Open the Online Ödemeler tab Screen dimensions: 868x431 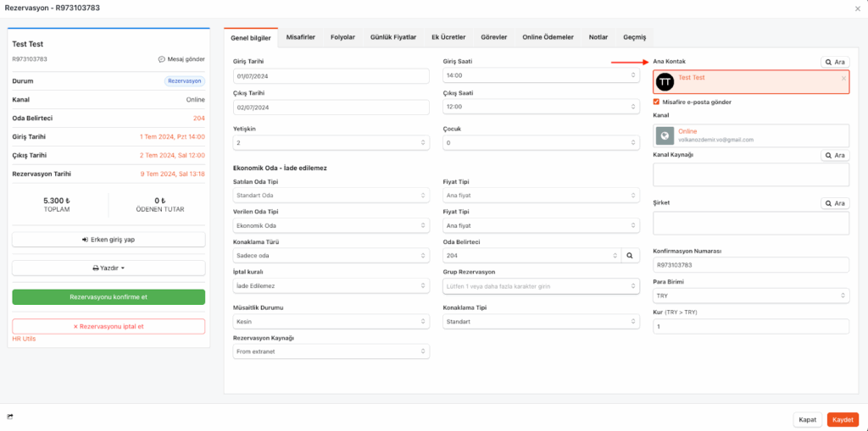[548, 37]
